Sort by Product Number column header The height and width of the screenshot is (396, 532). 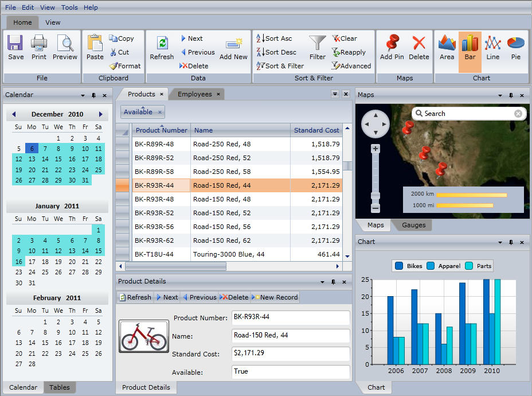[x=161, y=130]
